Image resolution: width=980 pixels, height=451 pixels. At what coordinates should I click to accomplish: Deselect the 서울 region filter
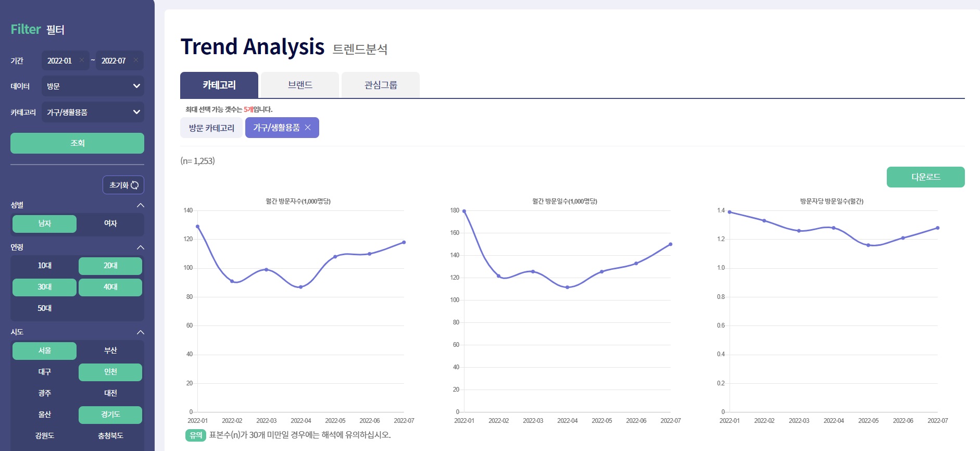(x=44, y=350)
